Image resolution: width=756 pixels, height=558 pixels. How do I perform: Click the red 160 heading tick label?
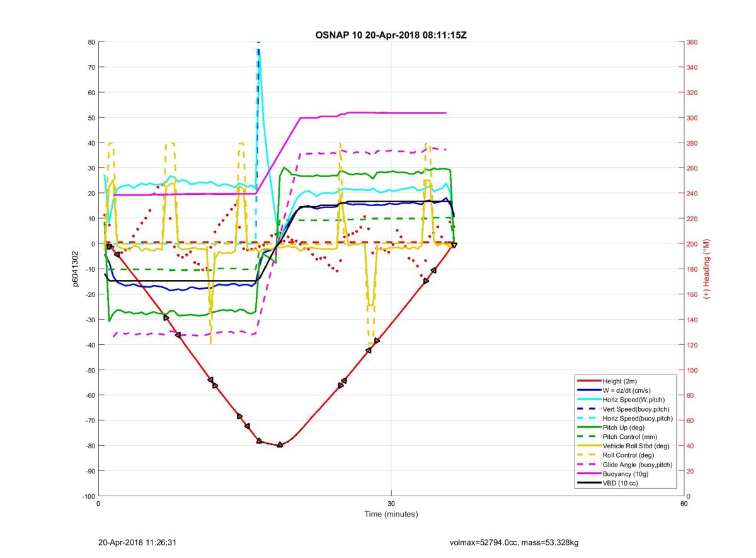tap(692, 294)
